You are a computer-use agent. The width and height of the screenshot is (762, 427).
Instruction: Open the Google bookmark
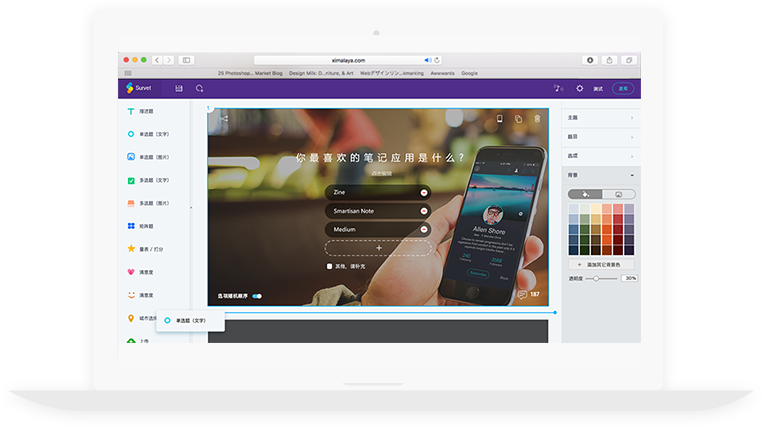[x=469, y=73]
